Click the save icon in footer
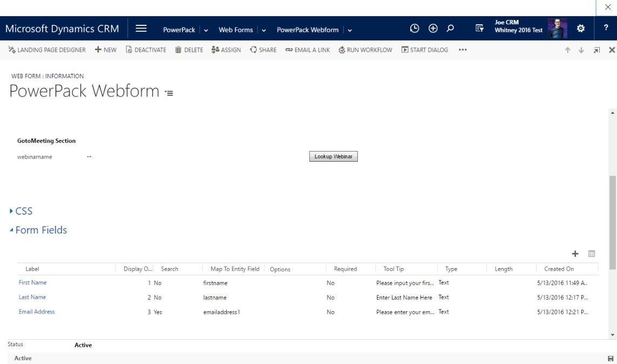The height and width of the screenshot is (364, 617). coord(611,359)
